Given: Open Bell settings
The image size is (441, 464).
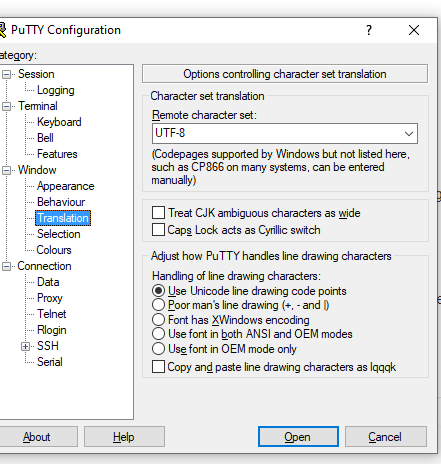Looking at the screenshot, I should [45, 138].
